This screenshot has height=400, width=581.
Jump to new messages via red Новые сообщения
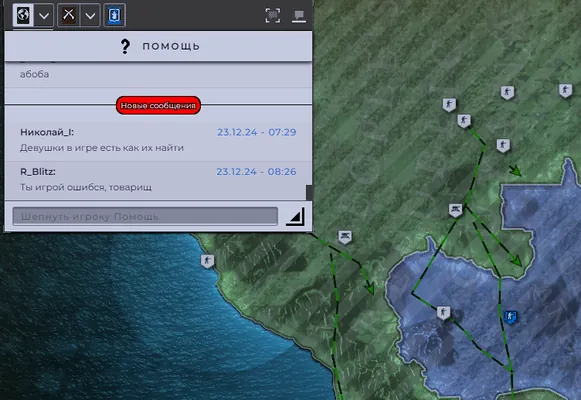(x=158, y=106)
